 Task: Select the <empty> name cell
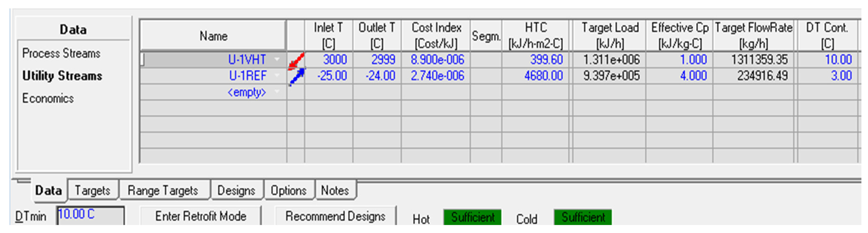click(213, 92)
